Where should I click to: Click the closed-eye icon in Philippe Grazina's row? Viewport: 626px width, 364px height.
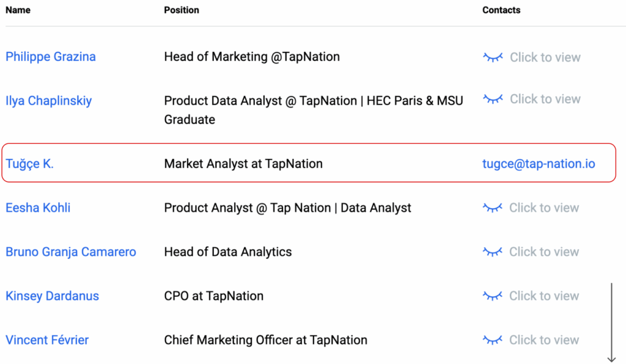(x=493, y=57)
